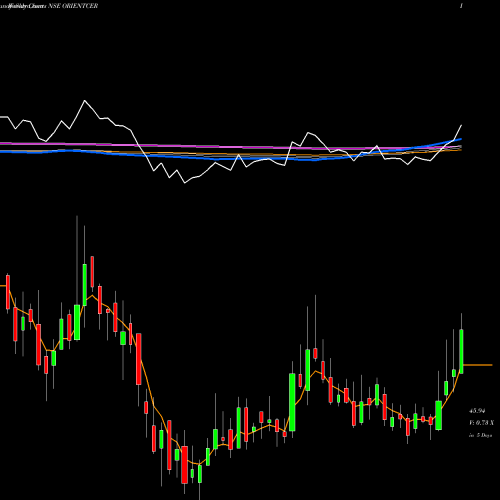Click the last point of the white indicator line
The width and height of the screenshot is (500, 500).
click(462, 125)
